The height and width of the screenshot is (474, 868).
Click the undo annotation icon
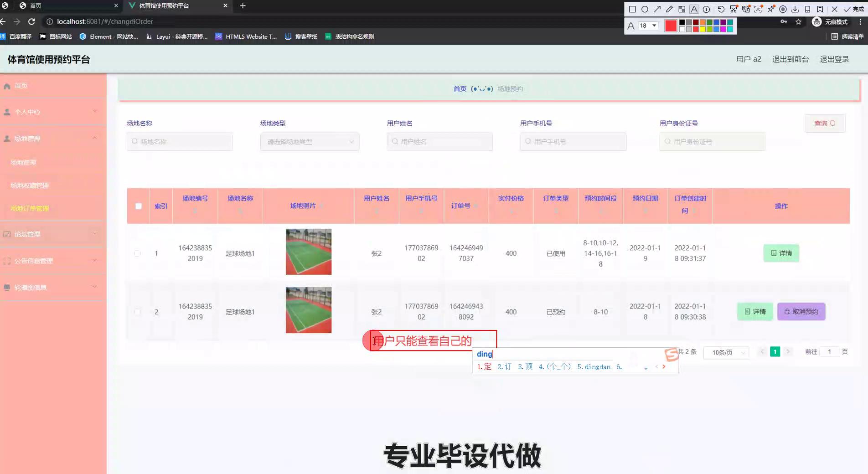coord(721,9)
